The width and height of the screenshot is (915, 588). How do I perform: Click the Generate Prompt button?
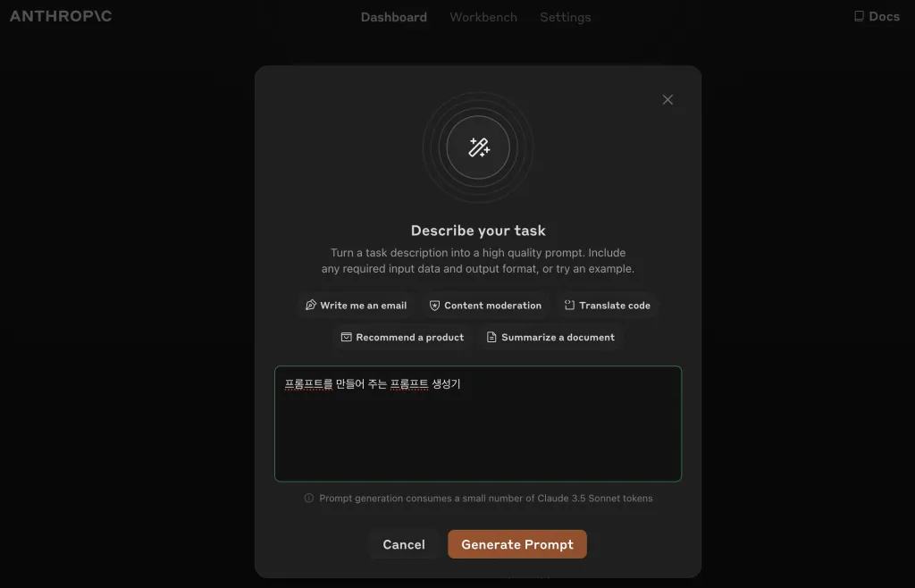[x=517, y=544]
